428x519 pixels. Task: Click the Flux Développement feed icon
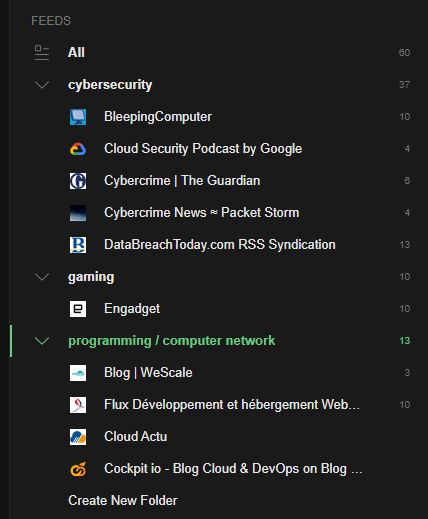click(78, 405)
